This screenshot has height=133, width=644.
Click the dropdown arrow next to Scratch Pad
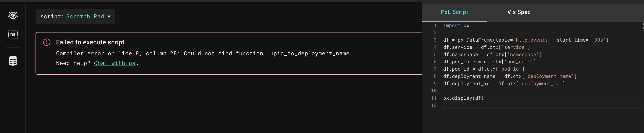click(x=109, y=17)
